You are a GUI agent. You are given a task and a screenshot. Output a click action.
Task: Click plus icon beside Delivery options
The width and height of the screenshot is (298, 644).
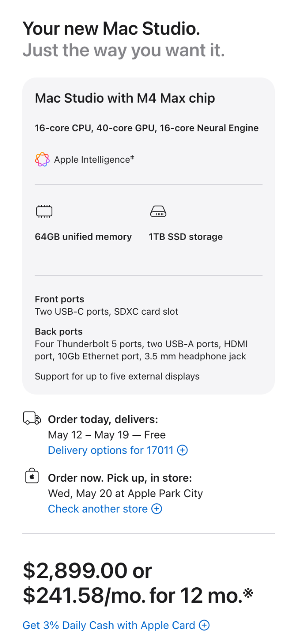point(183,450)
